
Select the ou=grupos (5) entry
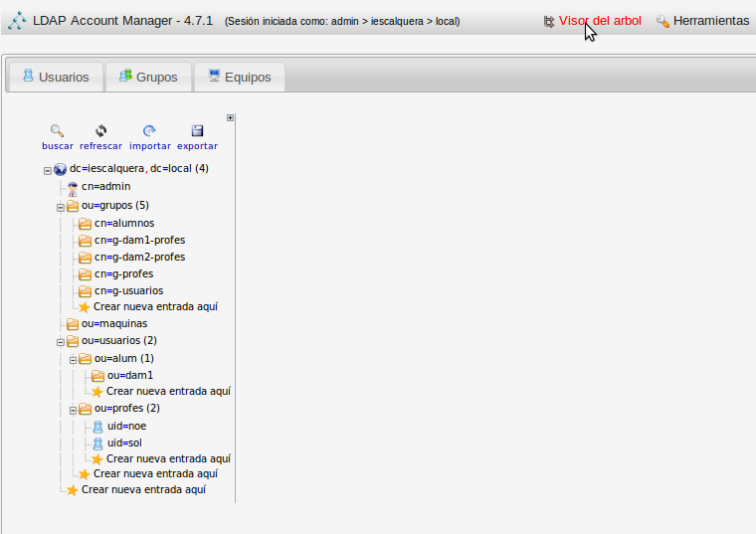click(115, 205)
